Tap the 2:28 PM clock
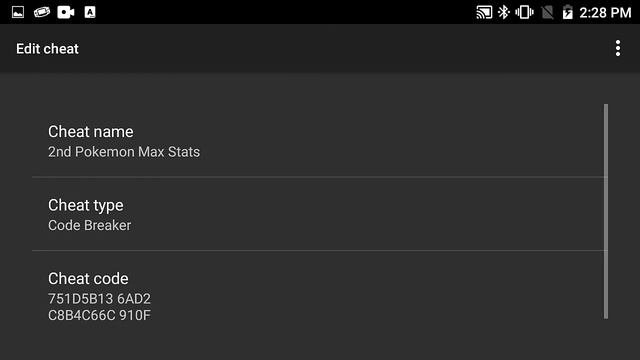This screenshot has height=360, width=640. tap(605, 13)
